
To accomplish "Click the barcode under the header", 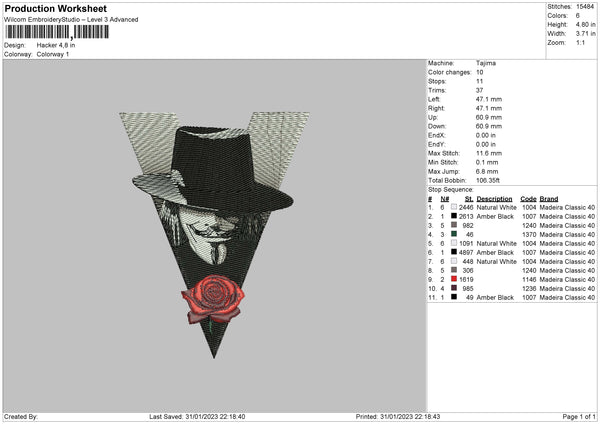I will pyautogui.click(x=57, y=32).
